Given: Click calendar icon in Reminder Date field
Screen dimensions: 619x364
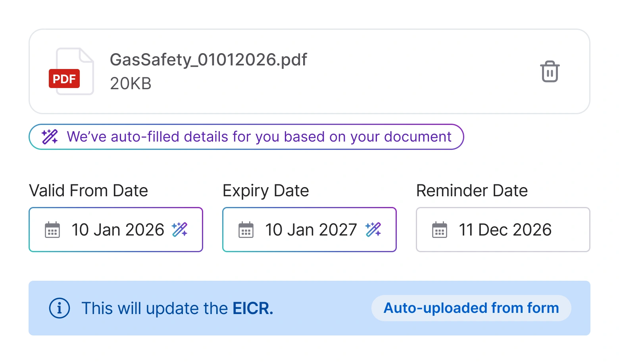Looking at the screenshot, I should 440,230.
